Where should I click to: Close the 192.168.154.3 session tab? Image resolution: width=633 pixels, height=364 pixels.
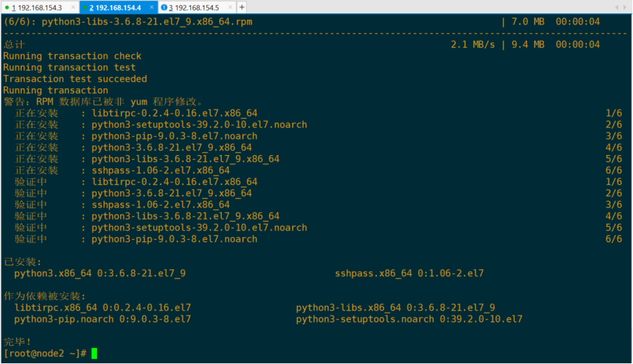click(x=73, y=7)
